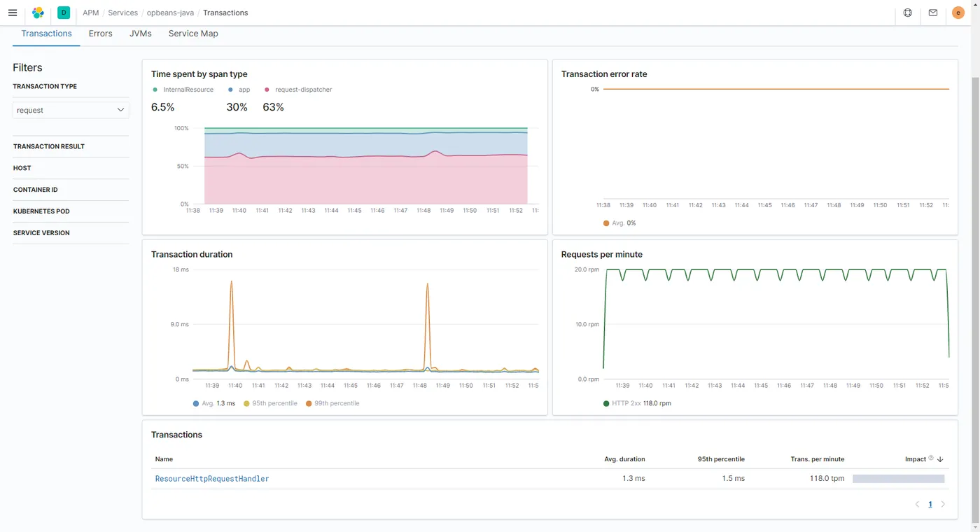This screenshot has height=532, width=980.
Task: Click the 63% request-dispatcher value
Action: point(273,107)
